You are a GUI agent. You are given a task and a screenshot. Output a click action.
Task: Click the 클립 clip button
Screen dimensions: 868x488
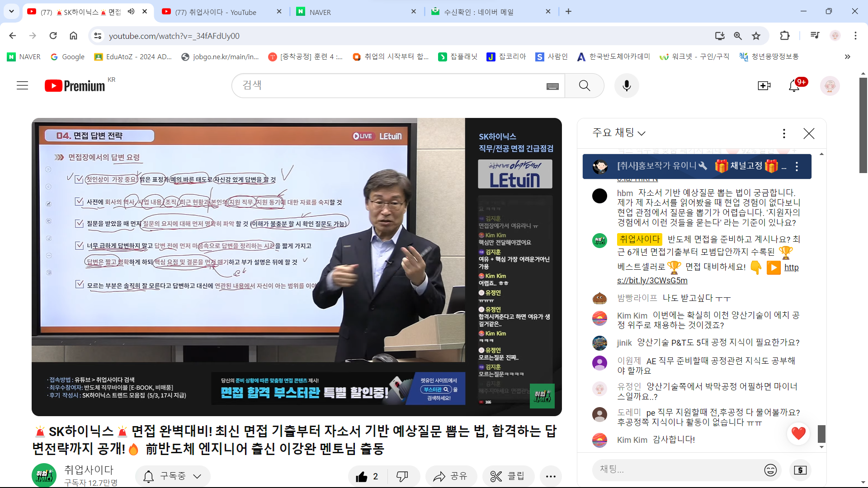coord(508,476)
